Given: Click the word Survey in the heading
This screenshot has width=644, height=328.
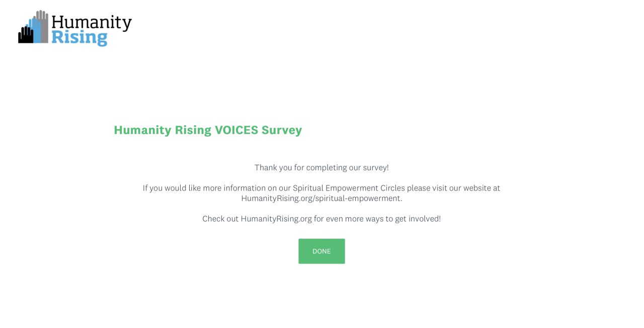Looking at the screenshot, I should [282, 130].
